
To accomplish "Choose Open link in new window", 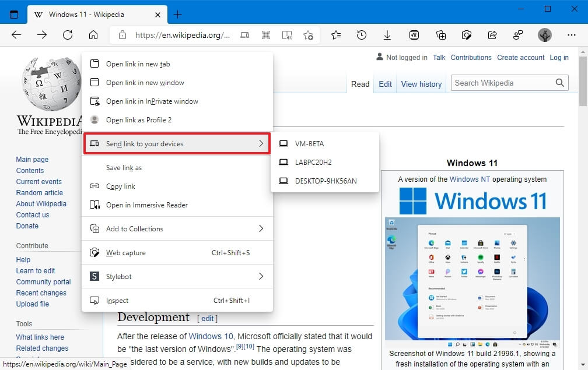I will point(177,83).
